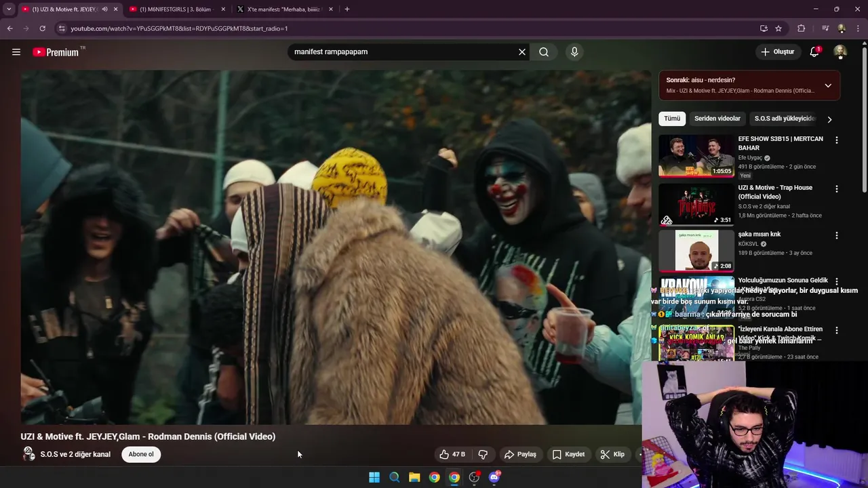The height and width of the screenshot is (488, 868).
Task: Switch to the X'te manifest tab
Action: click(x=283, y=9)
